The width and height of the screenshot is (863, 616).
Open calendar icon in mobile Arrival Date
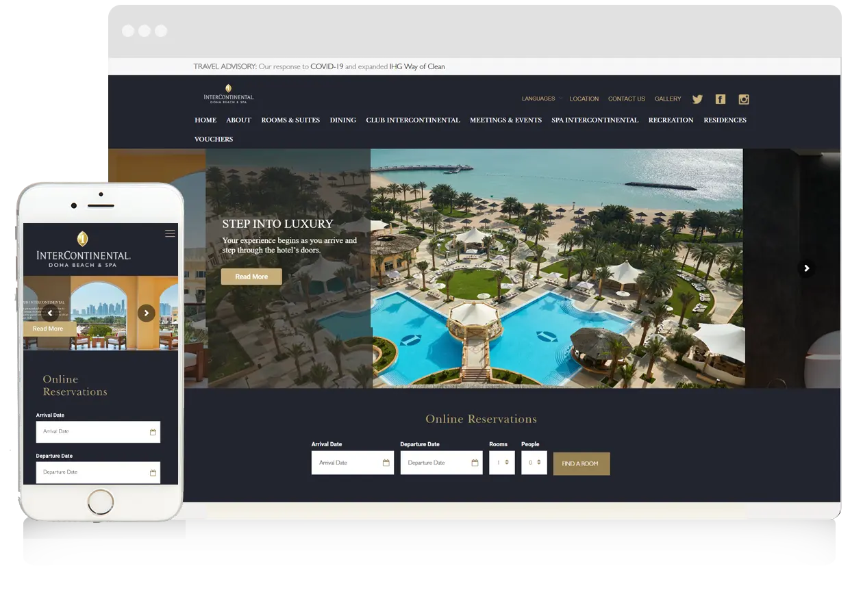(x=153, y=432)
